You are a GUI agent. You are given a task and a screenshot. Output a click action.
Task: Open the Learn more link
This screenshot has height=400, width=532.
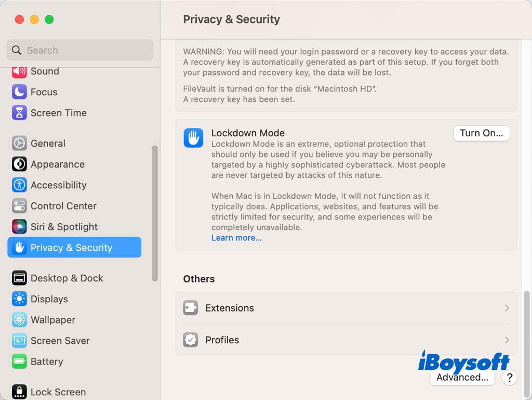(x=236, y=238)
